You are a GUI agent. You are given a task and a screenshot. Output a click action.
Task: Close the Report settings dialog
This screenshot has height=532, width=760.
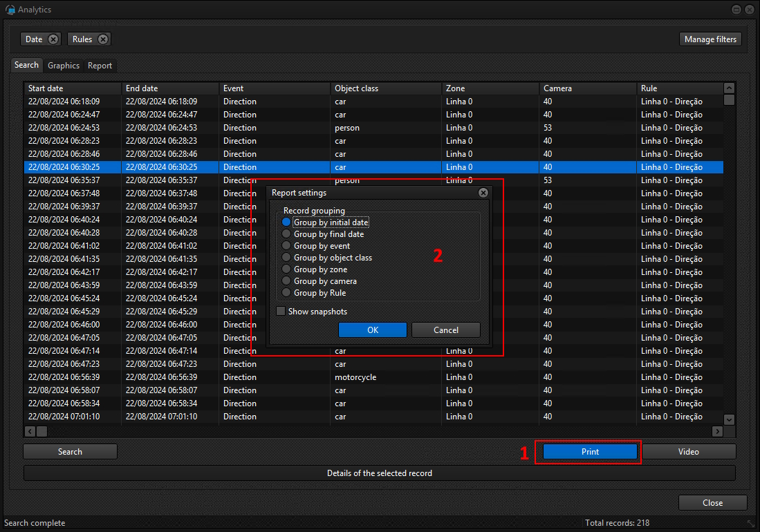pos(483,193)
